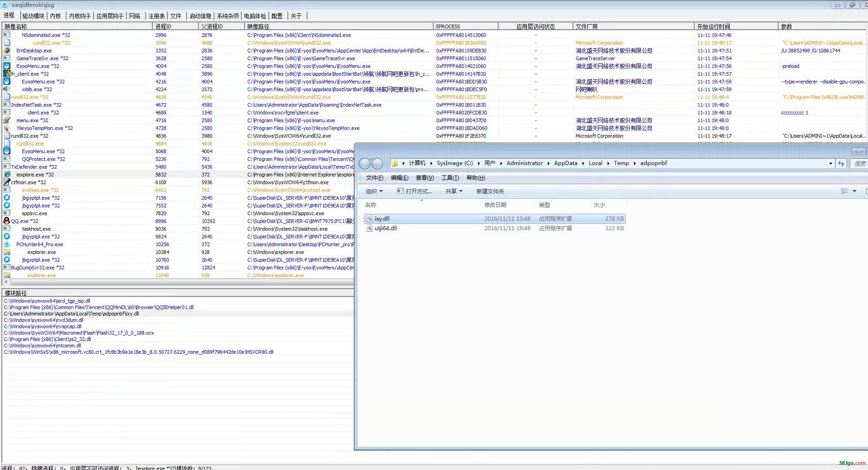
Task: Expand the breadcrumb arrow after 计算机
Action: click(431, 163)
